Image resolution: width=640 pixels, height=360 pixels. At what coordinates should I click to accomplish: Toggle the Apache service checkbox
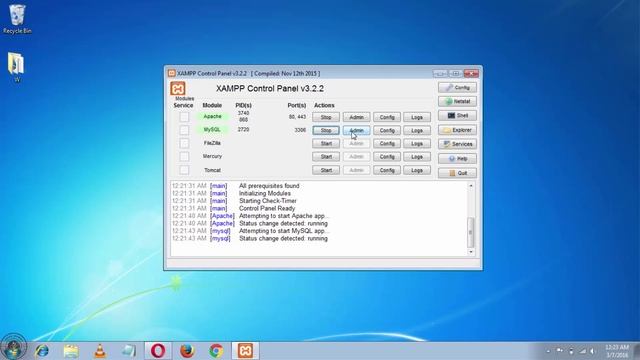click(x=184, y=117)
